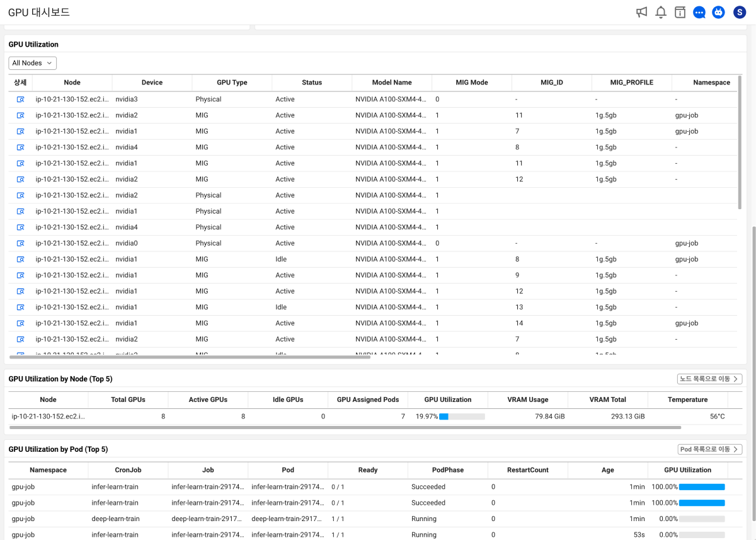Click the 56°C temperature value
The height and width of the screenshot is (540, 756).
[717, 416]
